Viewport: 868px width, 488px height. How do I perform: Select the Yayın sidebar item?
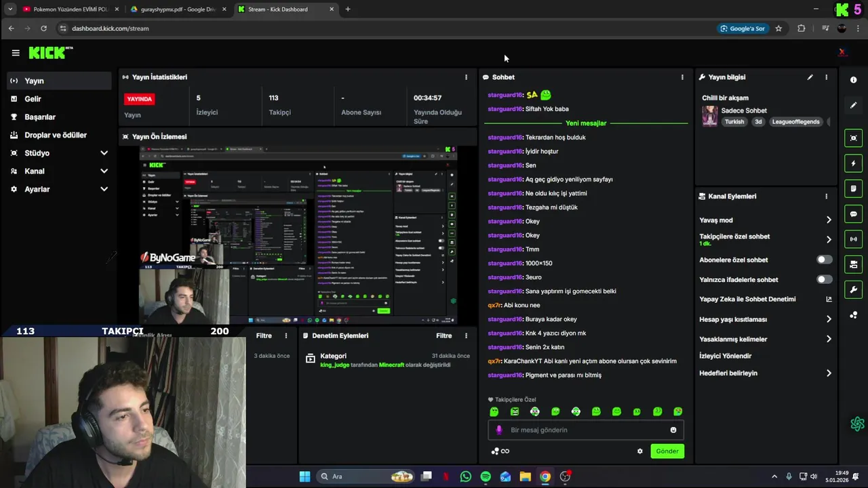(58, 81)
